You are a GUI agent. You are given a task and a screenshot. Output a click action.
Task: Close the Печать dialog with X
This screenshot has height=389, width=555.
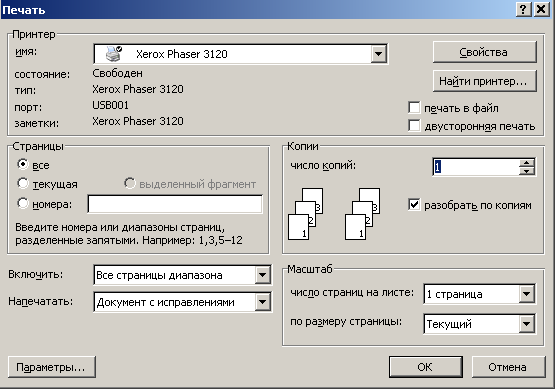(x=541, y=9)
